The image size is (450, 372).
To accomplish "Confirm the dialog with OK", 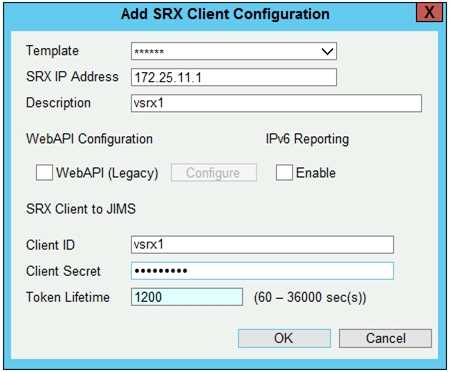I will [x=284, y=338].
